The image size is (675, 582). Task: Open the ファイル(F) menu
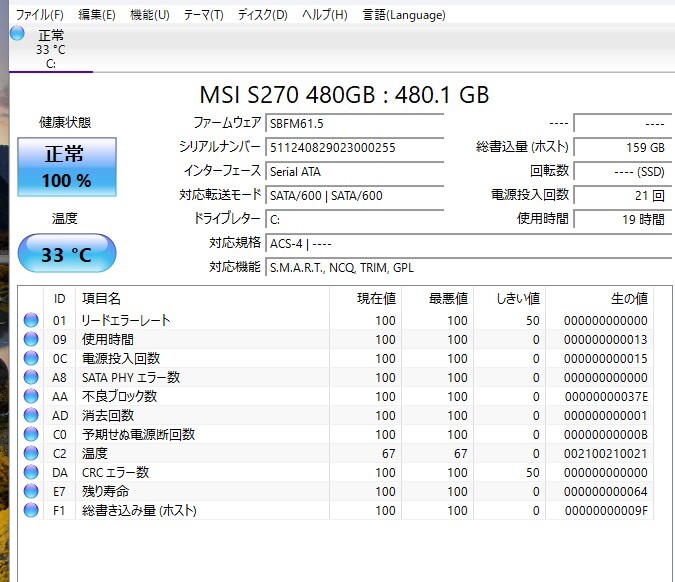click(x=40, y=15)
